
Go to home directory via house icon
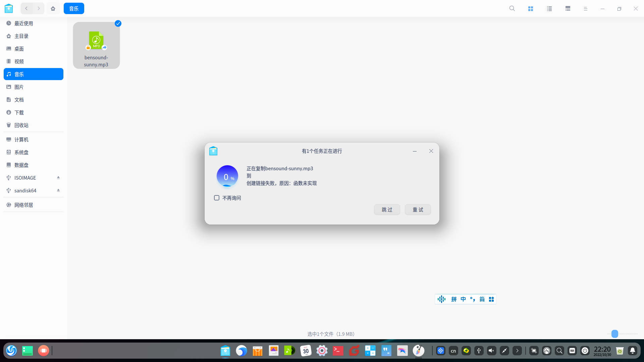(x=53, y=8)
